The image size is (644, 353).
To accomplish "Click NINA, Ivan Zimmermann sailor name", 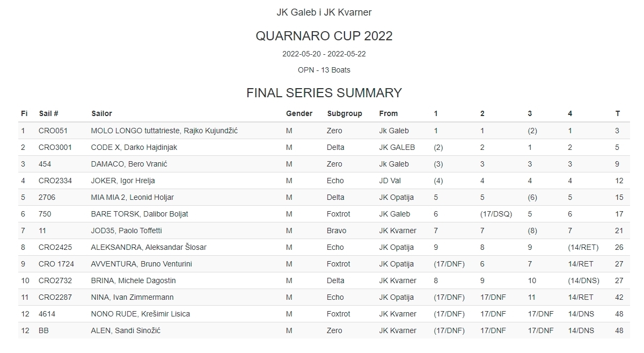I will coord(132,297).
